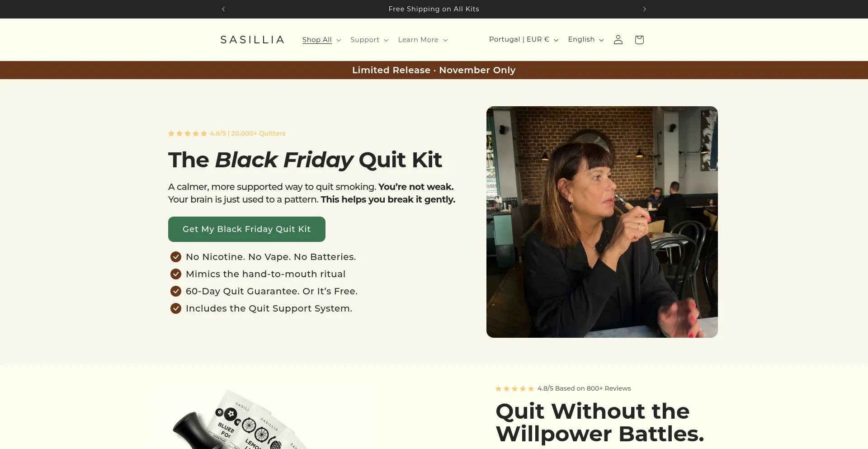The height and width of the screenshot is (449, 868).
Task: Show next announcement with right arrow
Action: pyautogui.click(x=645, y=9)
